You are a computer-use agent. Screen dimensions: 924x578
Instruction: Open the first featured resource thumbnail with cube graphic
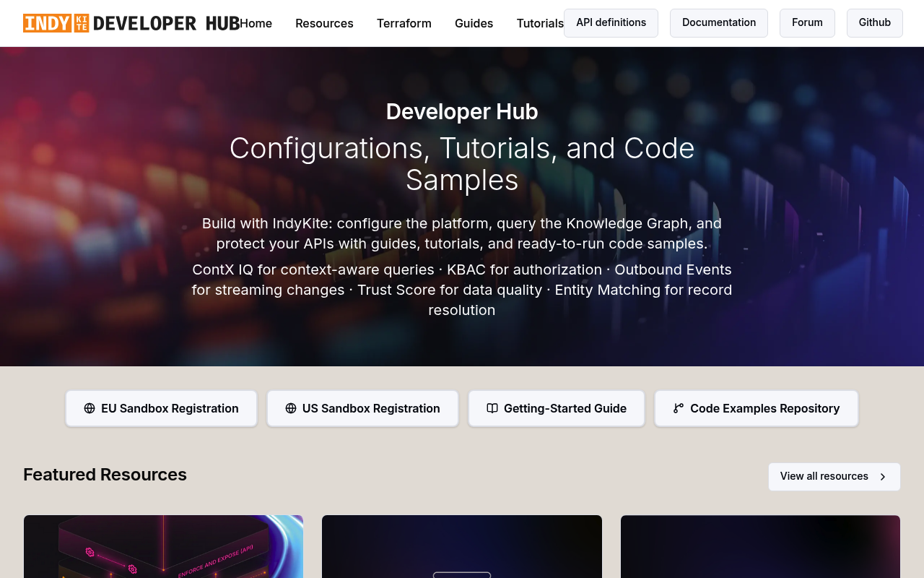[163, 546]
